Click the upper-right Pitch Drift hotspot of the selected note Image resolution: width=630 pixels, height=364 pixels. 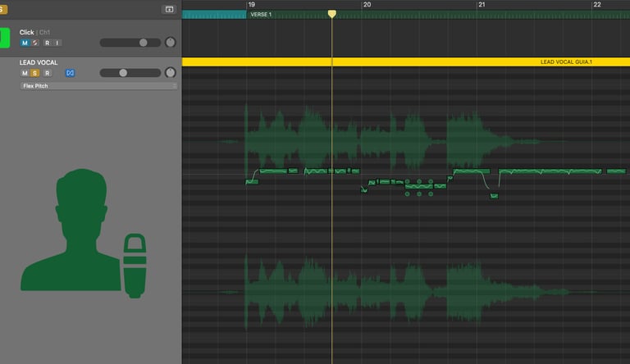coord(431,181)
